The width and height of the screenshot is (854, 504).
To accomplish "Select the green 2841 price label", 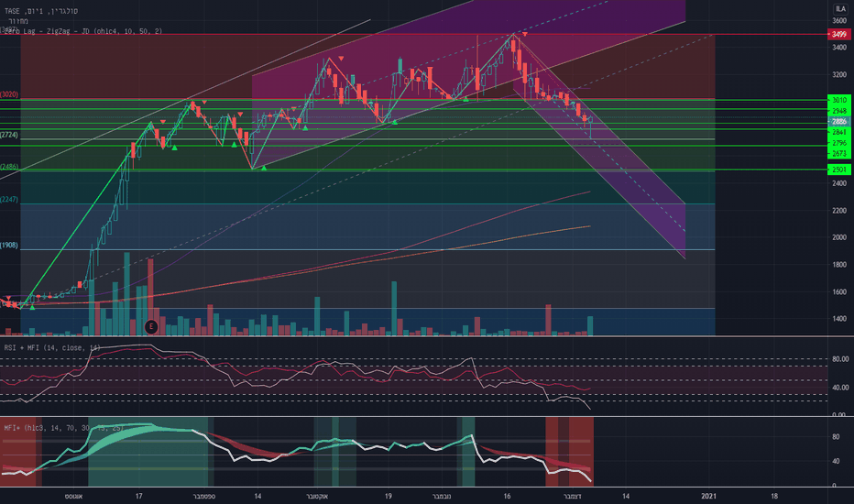I will click(838, 132).
